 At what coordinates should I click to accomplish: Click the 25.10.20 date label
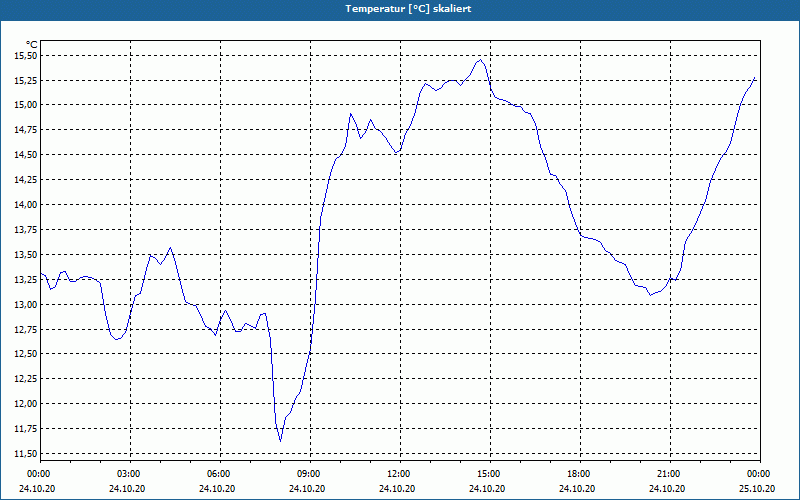pyautogui.click(x=757, y=488)
